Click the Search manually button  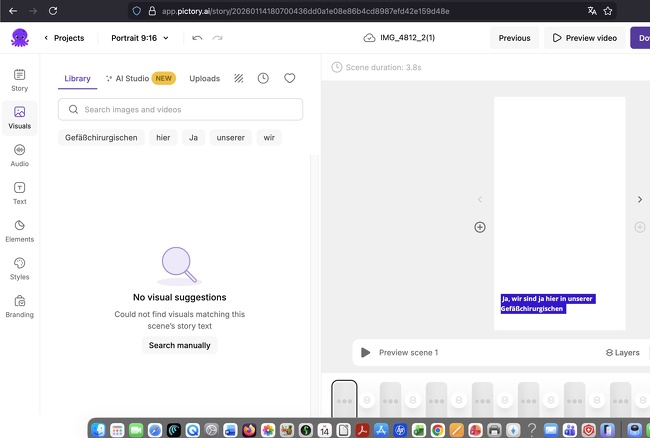180,345
